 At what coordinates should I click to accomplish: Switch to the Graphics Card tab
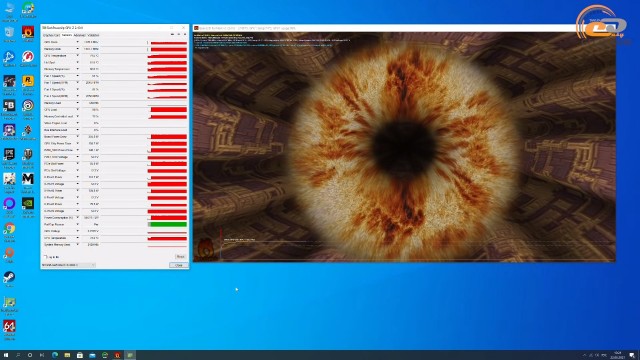pos(51,36)
